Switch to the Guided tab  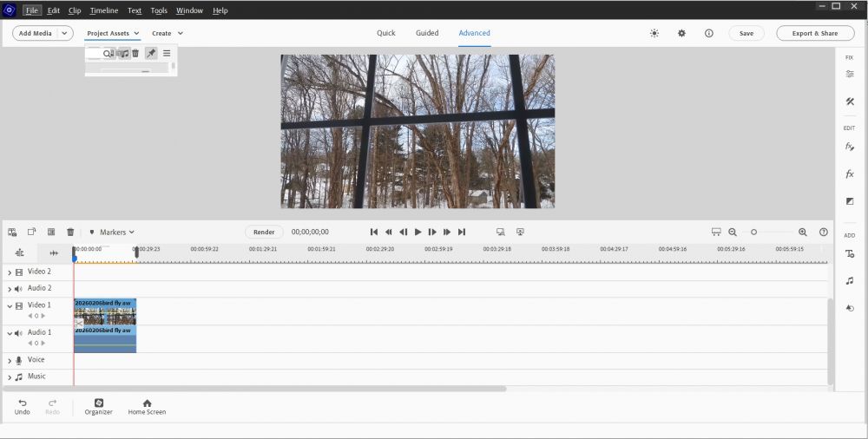[x=426, y=33]
